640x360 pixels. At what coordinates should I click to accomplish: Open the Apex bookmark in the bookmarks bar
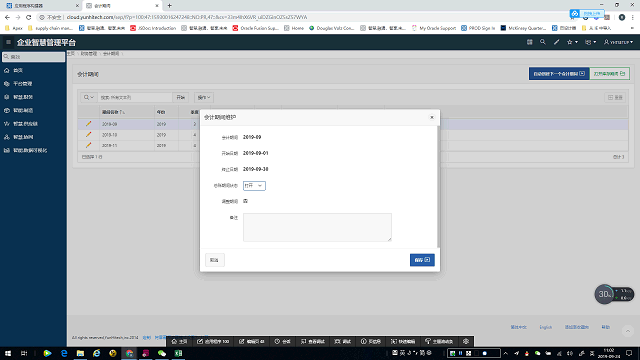pyautogui.click(x=13, y=28)
